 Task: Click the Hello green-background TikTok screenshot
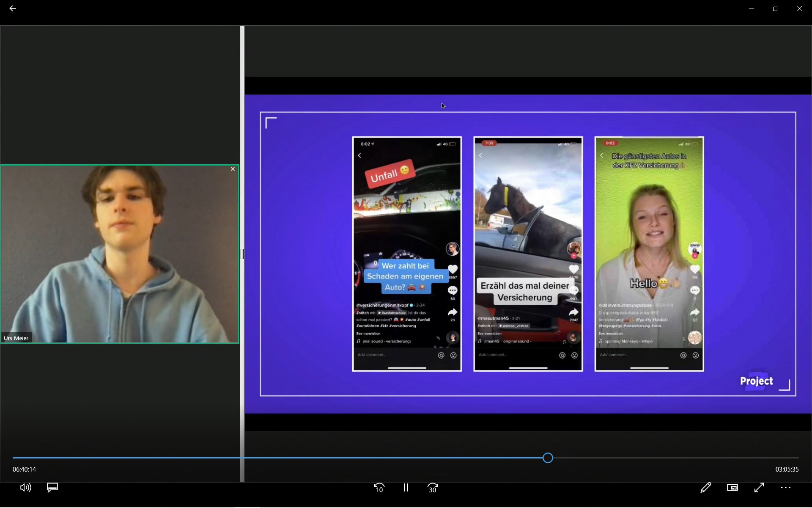[x=649, y=254]
